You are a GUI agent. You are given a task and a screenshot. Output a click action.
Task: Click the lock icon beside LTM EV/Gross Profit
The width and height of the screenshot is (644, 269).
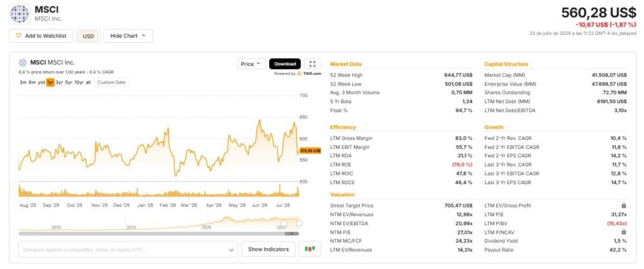pos(624,206)
